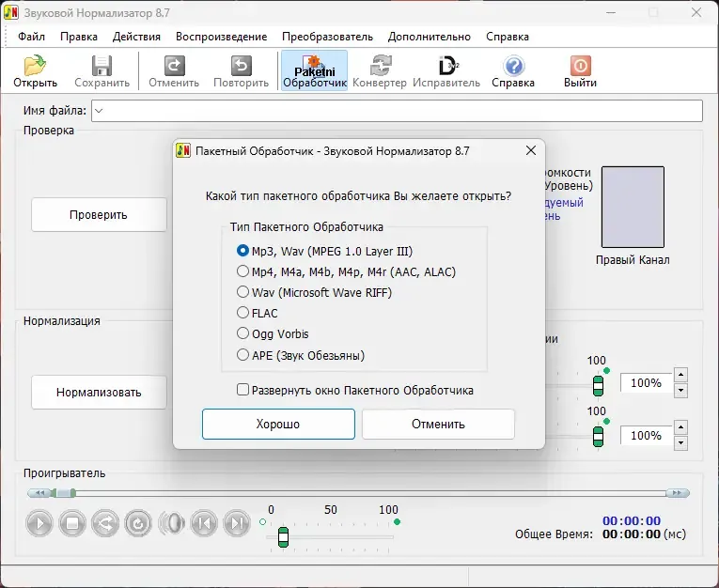Select the FLAC radio option
The width and height of the screenshot is (719, 588).
pos(257,313)
